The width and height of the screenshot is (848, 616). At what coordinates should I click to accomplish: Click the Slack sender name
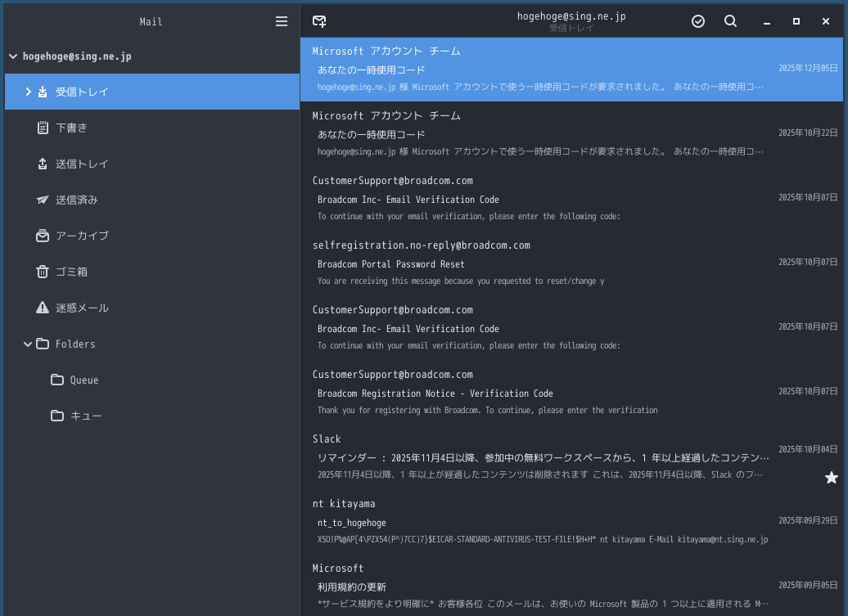pos(327,438)
